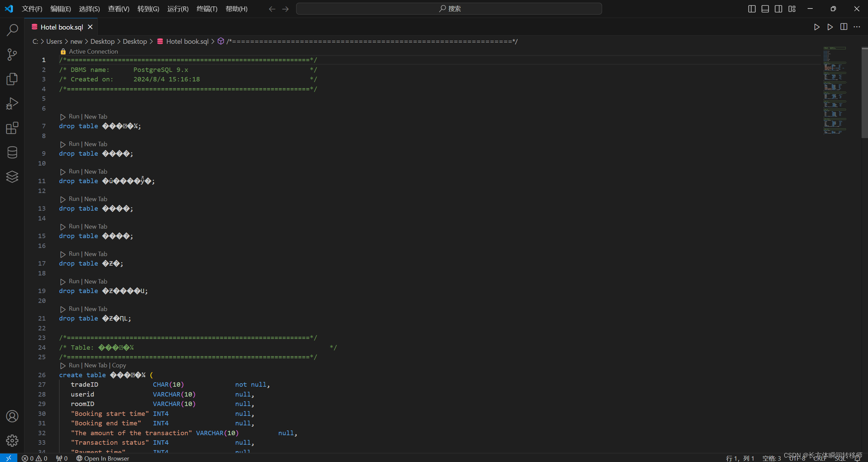Close the Hotel book.sql tab
Screen dimensions: 868x462
tap(90, 27)
